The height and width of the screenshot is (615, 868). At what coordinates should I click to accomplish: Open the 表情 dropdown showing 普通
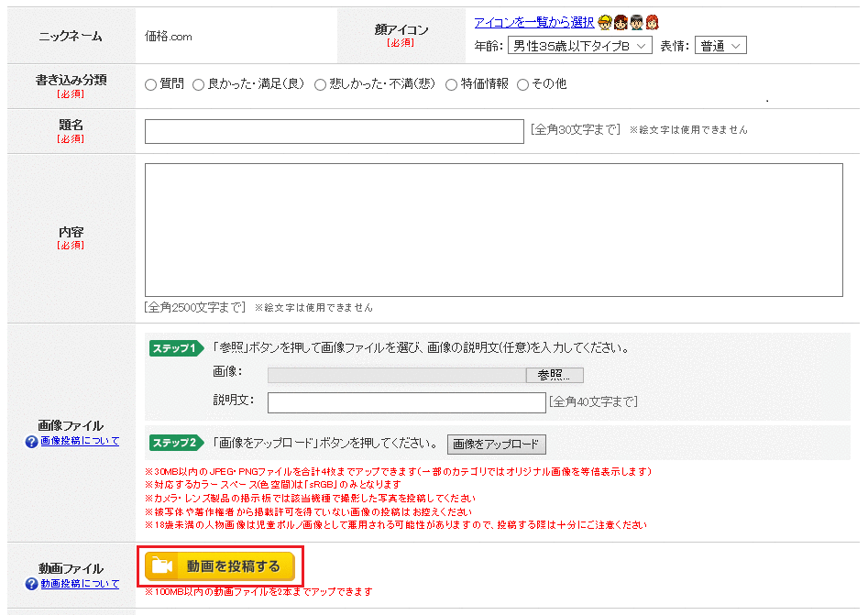[720, 46]
